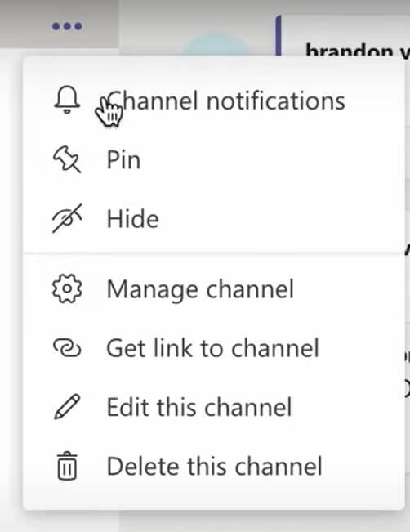This screenshot has width=410, height=532.
Task: Select the Hide menu option
Action: tap(214, 218)
